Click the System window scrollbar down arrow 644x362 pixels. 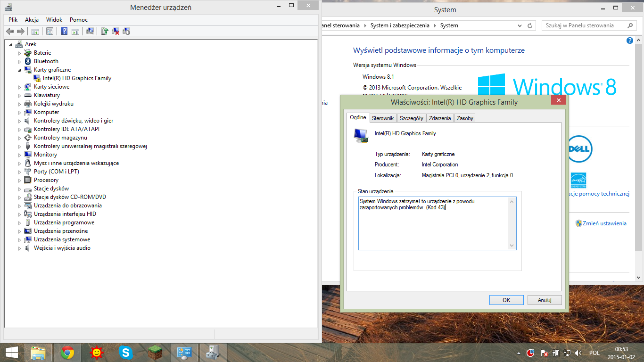(x=639, y=278)
